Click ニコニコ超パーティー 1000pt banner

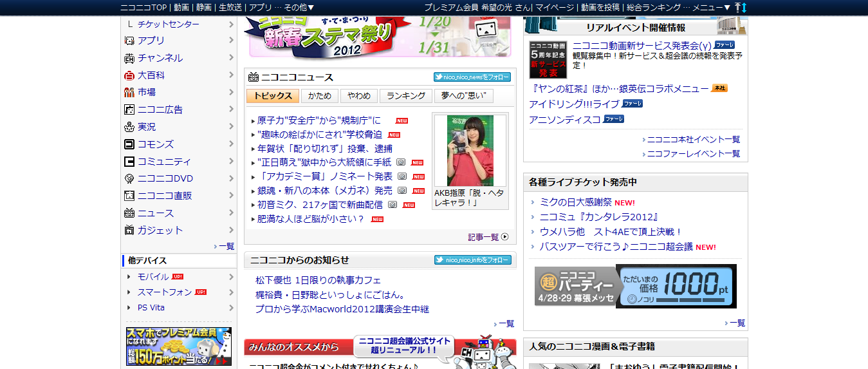636,286
